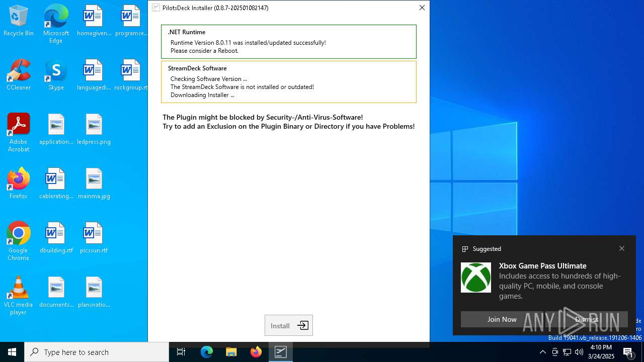Select the picssun.rtf file icon

pyautogui.click(x=94, y=238)
